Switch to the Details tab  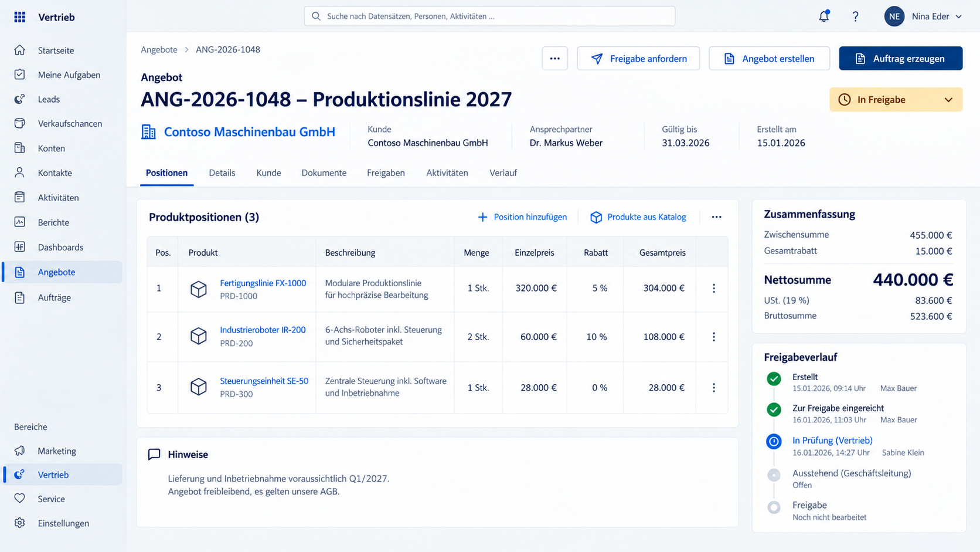[222, 173]
